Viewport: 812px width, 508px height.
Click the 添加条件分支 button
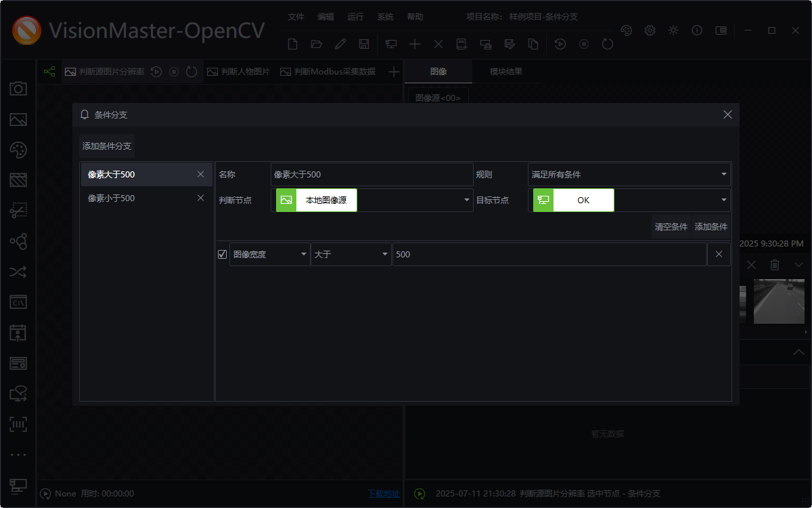pos(106,145)
